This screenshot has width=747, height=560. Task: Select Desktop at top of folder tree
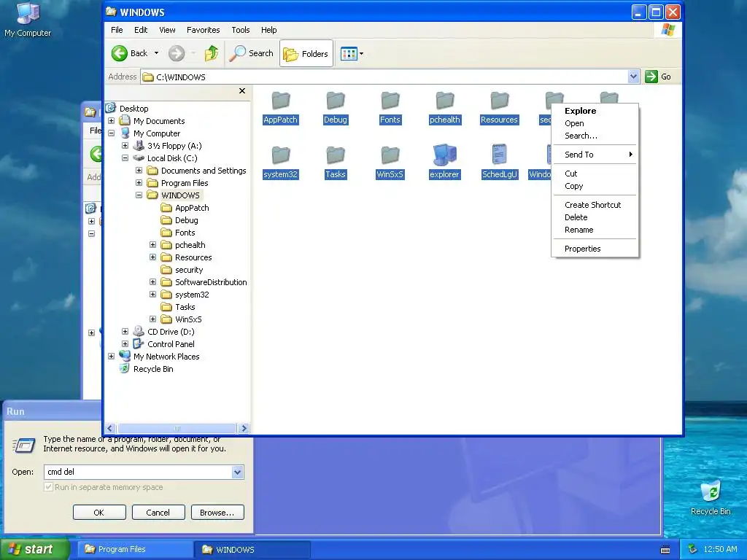point(133,109)
